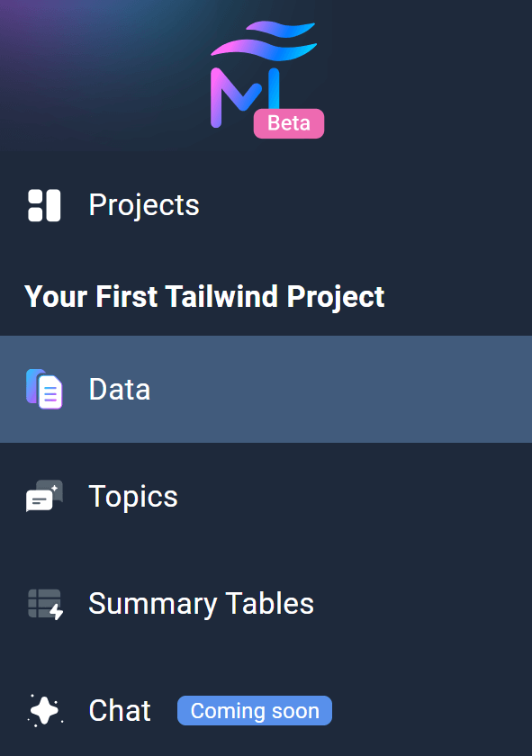Open project list from Projects label
Viewport: 532px width, 756px height.
[143, 204]
